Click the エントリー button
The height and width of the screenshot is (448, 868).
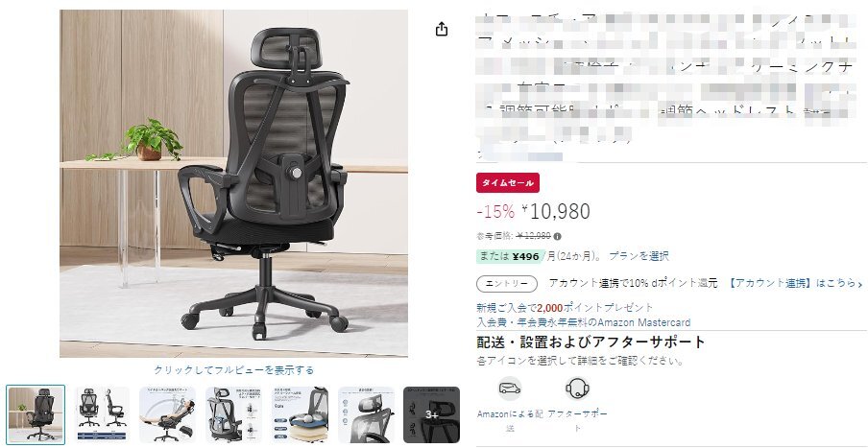tap(507, 284)
